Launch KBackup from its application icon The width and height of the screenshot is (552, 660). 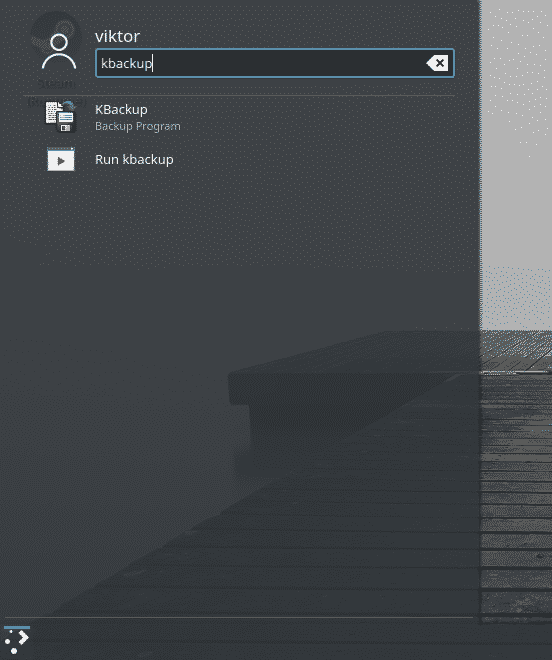[61, 117]
